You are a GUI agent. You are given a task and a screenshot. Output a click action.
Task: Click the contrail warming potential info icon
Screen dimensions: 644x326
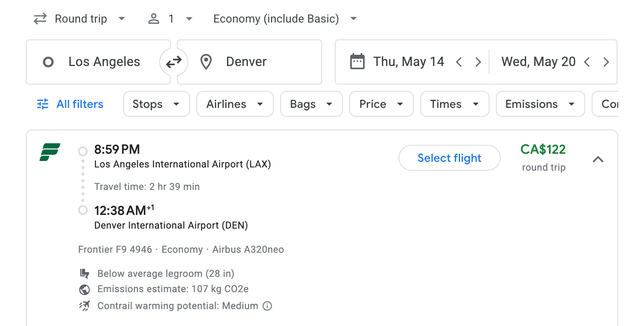click(267, 306)
